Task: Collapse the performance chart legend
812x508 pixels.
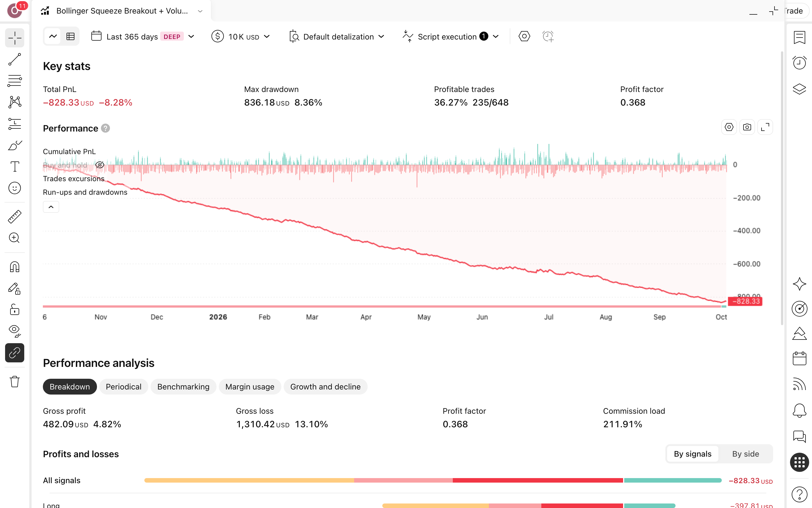Action: coord(51,207)
